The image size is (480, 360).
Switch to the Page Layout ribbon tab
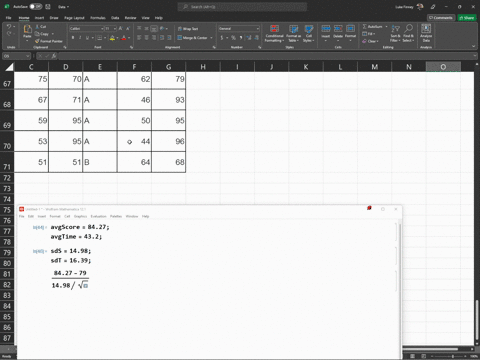pyautogui.click(x=74, y=18)
